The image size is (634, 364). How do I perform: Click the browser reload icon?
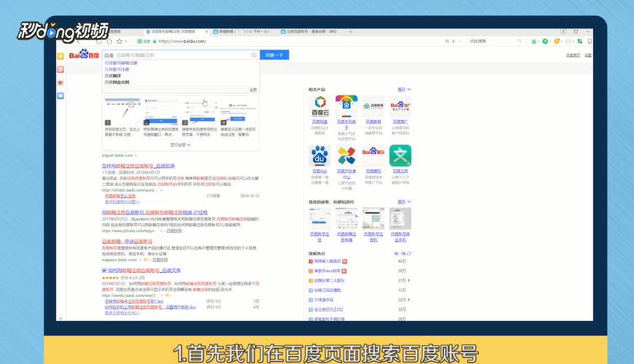coord(99,42)
